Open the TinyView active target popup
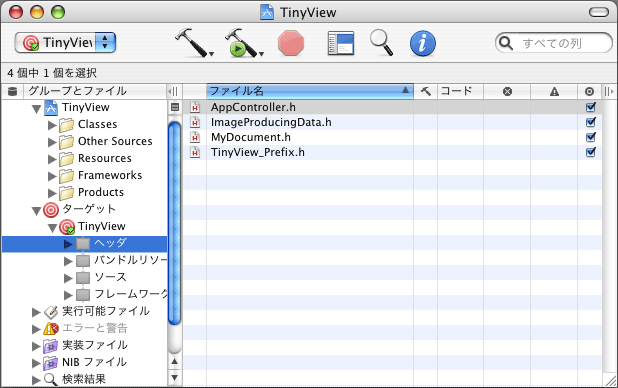 65,43
